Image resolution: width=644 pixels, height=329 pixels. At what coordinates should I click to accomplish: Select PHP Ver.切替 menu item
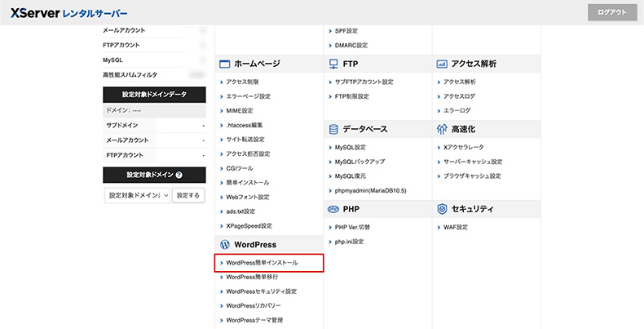point(352,227)
